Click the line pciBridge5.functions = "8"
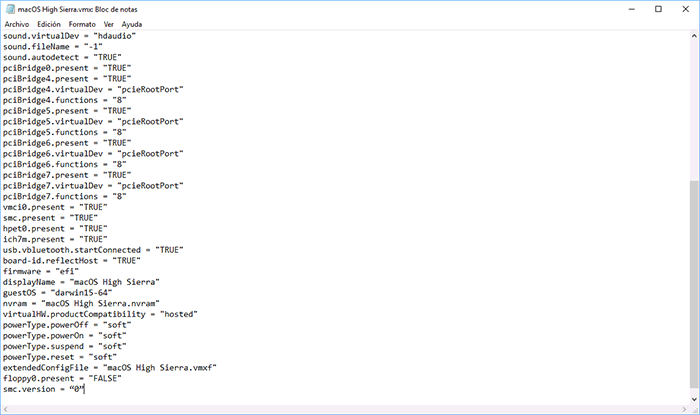The width and height of the screenshot is (700, 415). click(65, 132)
